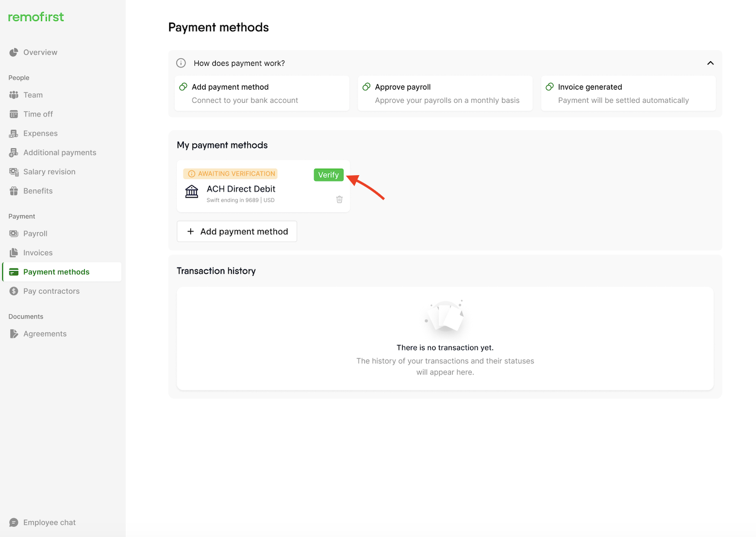Click the Benefits gift icon

coord(14,191)
